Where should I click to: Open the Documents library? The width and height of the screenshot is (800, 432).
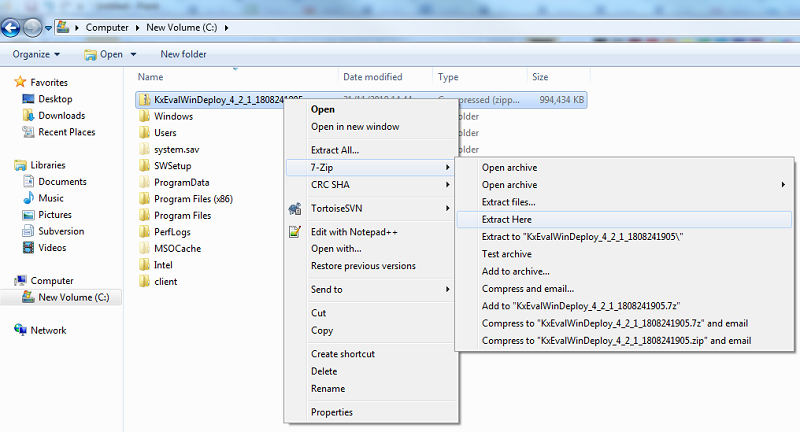coord(62,182)
